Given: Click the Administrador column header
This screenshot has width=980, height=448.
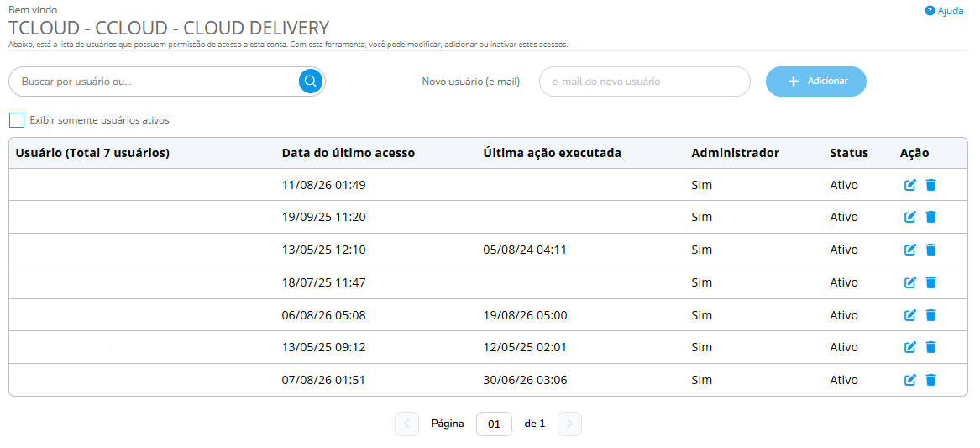Looking at the screenshot, I should click(735, 153).
